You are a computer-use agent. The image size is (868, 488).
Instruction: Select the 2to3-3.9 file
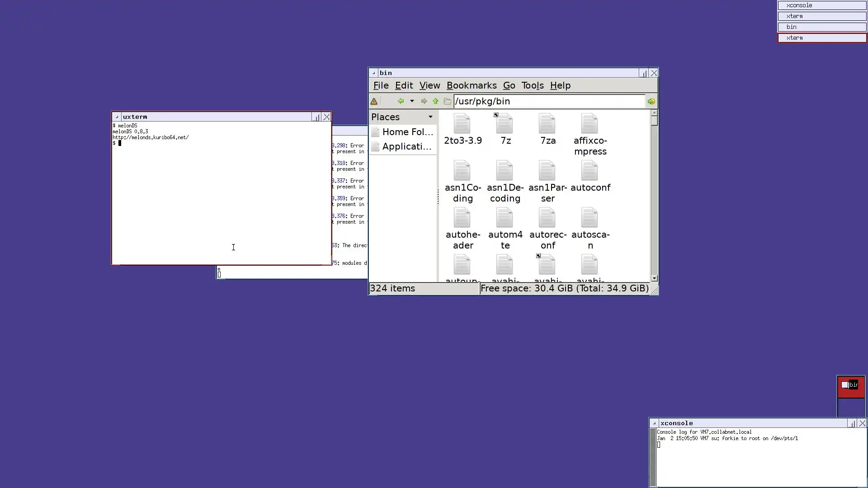(x=462, y=124)
